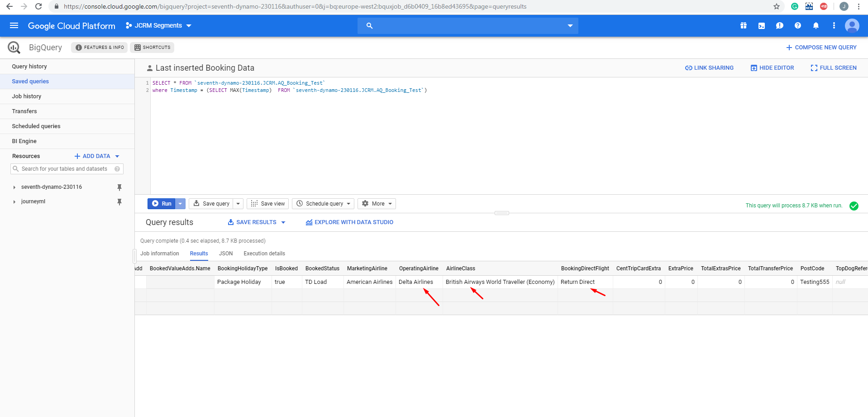
Task: Switch to the Job information tab
Action: point(160,254)
